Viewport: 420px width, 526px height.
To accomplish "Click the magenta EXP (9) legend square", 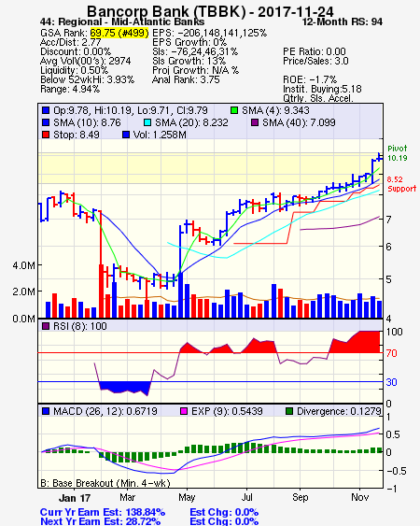I will (x=184, y=411).
